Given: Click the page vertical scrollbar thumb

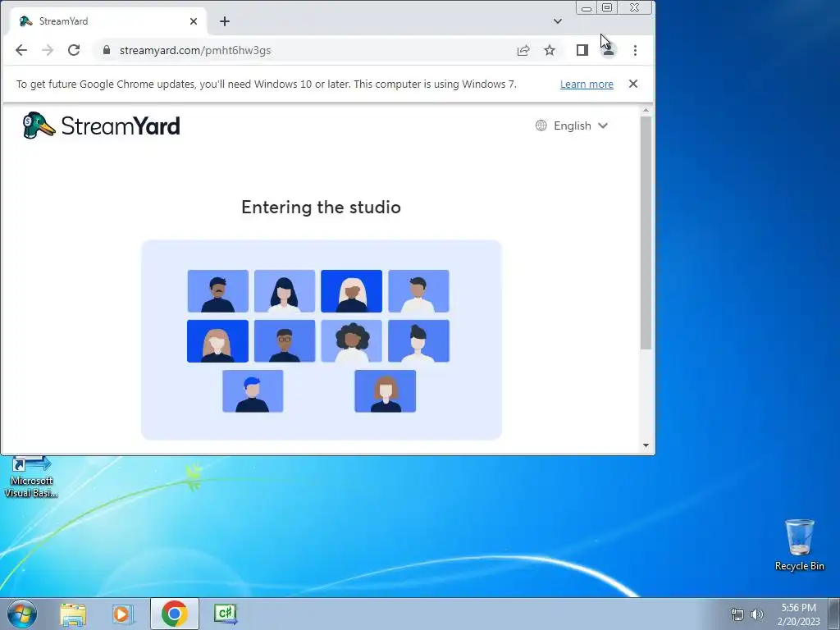Looking at the screenshot, I should 646,232.
